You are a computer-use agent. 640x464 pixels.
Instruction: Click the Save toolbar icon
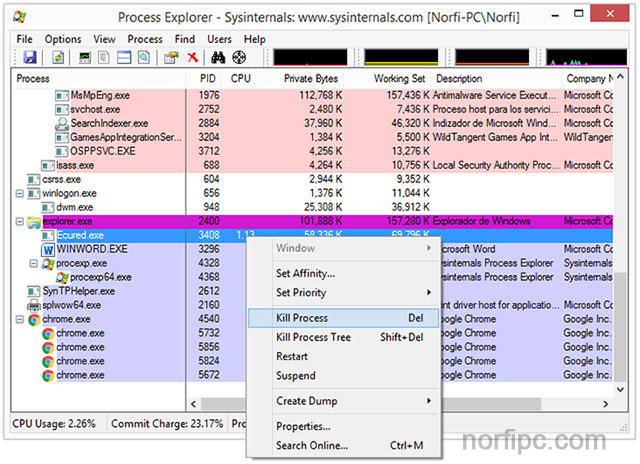pos(30,58)
